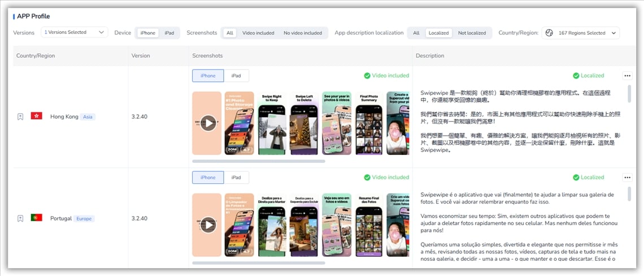The image size is (644, 276).
Task: Click the Europe region tag
Action: tap(84, 218)
